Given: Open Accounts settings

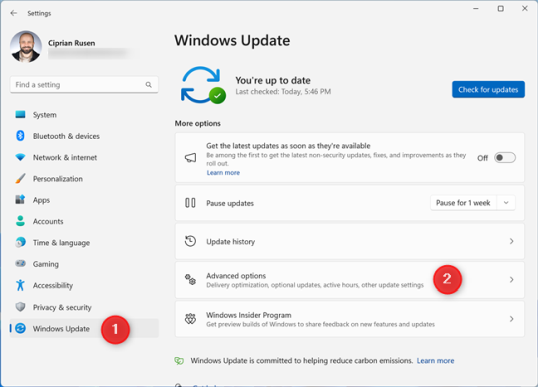Looking at the screenshot, I should tap(84, 221).
